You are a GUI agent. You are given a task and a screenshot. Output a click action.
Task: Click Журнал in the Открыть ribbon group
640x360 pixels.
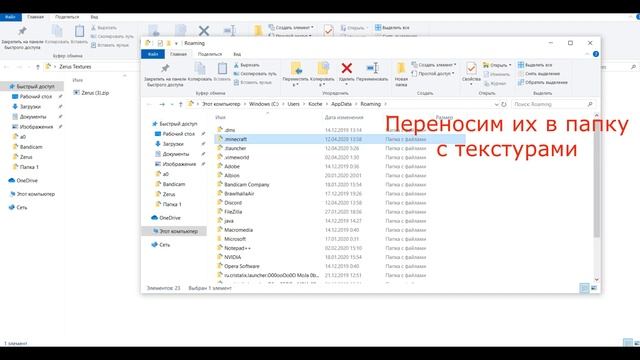[x=495, y=83]
